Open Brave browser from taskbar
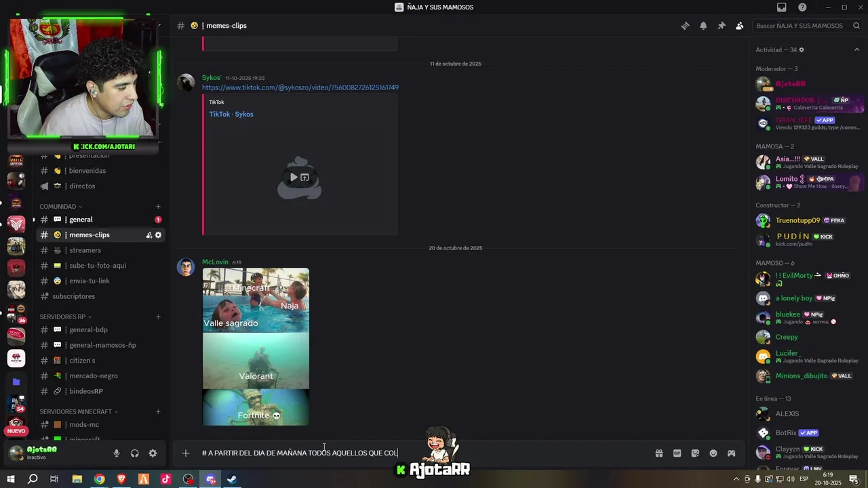This screenshot has width=868, height=488. 122,479
